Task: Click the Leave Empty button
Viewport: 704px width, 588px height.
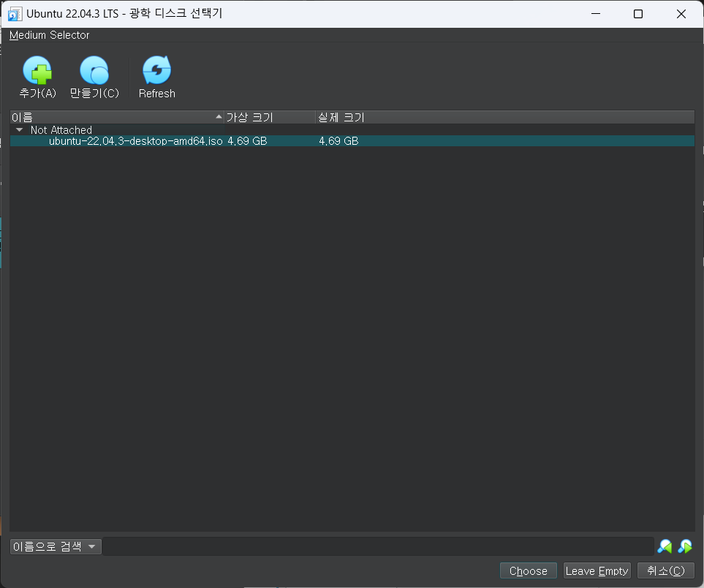Action: pos(597,571)
